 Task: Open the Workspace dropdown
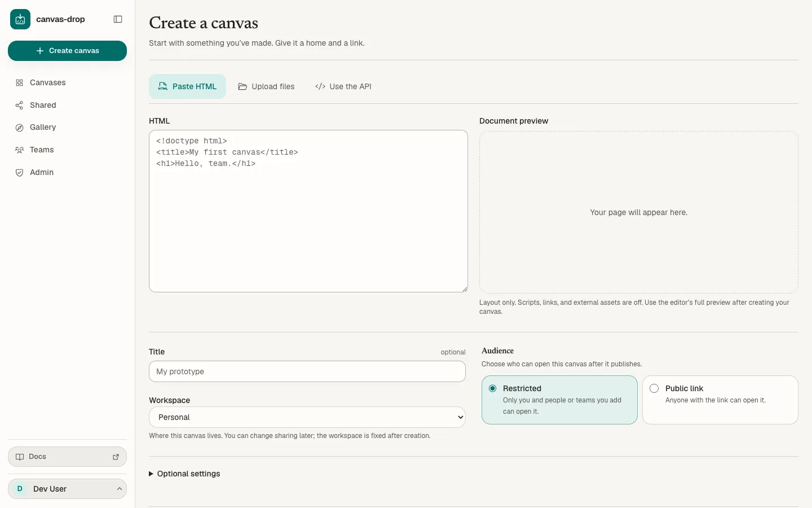(307, 417)
